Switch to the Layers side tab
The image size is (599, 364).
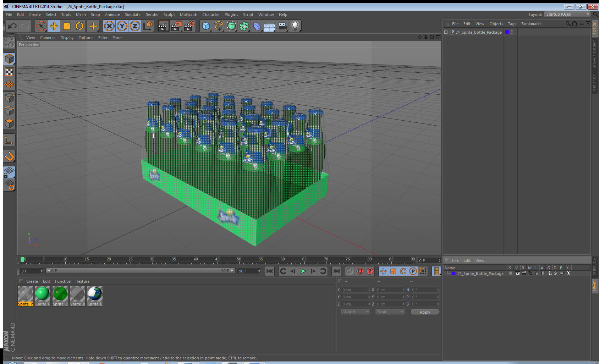(x=595, y=286)
